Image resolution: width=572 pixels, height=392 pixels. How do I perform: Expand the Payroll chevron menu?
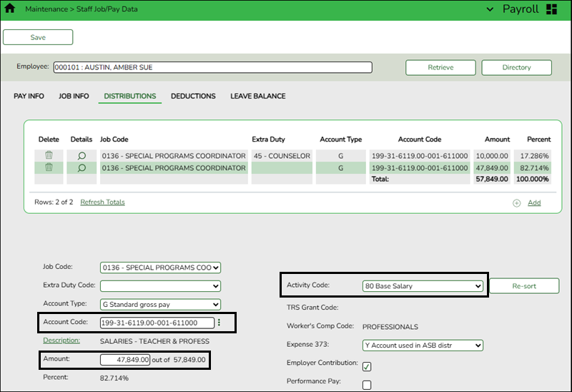point(490,9)
